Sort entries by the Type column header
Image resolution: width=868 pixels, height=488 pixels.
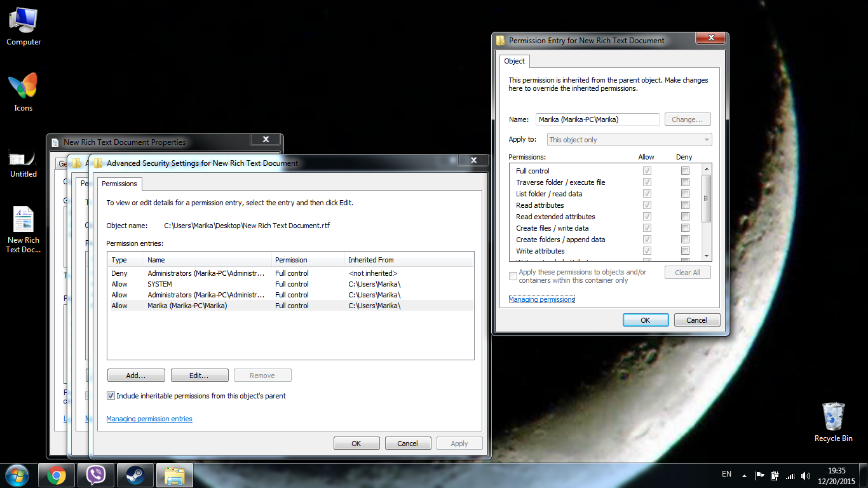click(x=126, y=260)
